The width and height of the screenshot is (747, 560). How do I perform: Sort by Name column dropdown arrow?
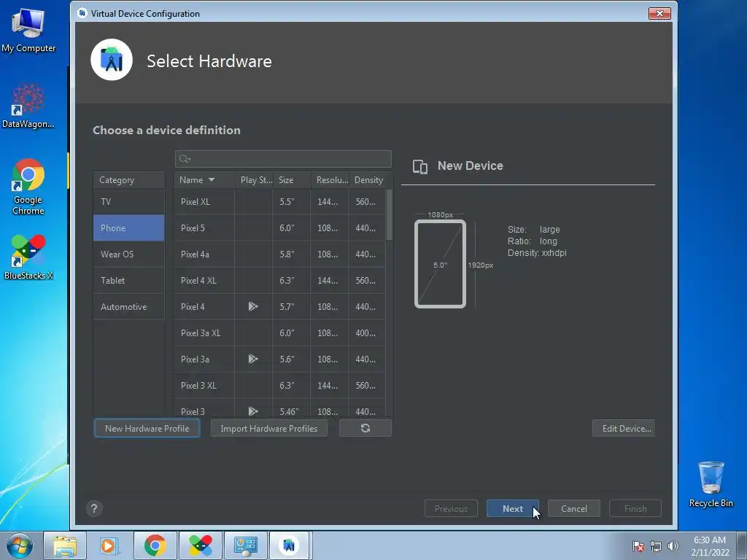[212, 179]
